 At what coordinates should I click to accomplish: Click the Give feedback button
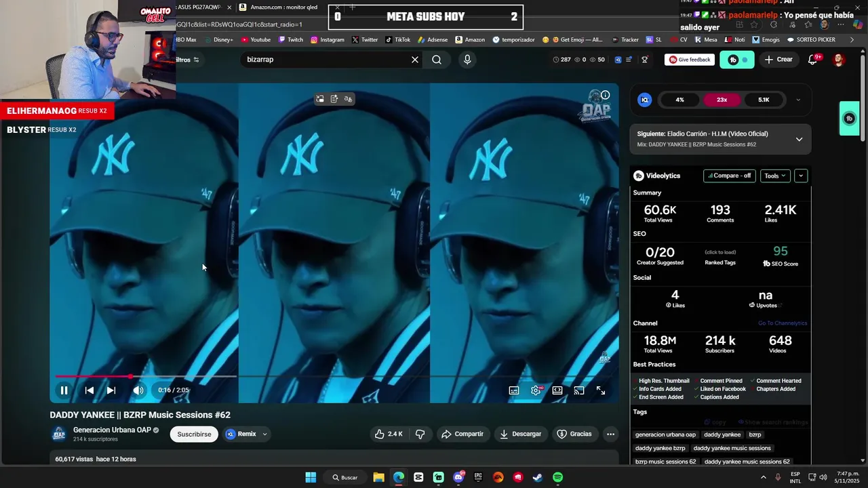tap(690, 60)
